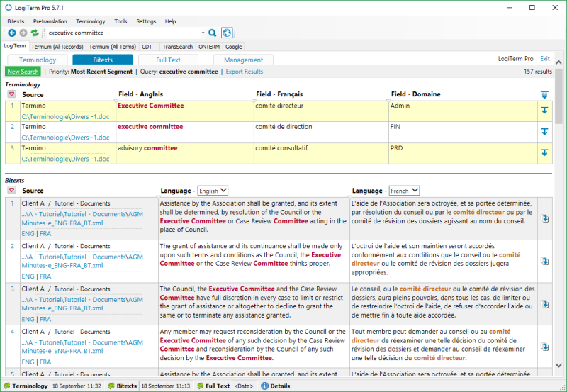This screenshot has height=392, width=567.
Task: Open AGM Minutes file link in bitext row 1
Action: click(x=82, y=218)
